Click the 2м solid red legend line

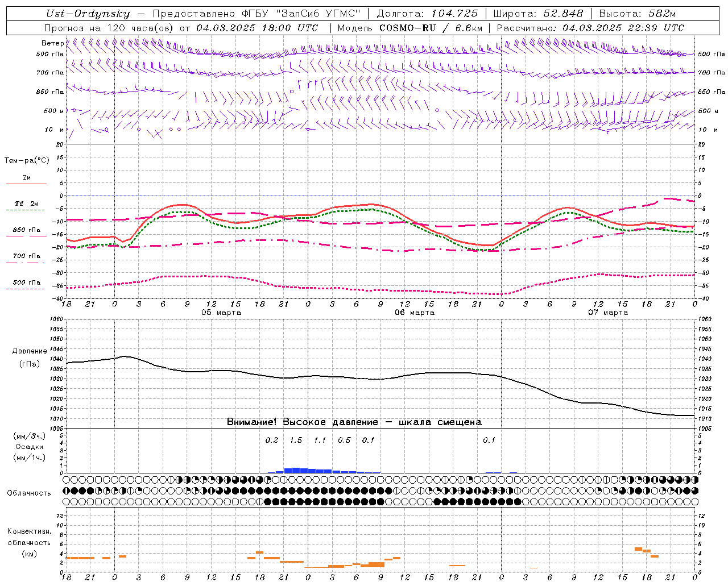(26, 184)
